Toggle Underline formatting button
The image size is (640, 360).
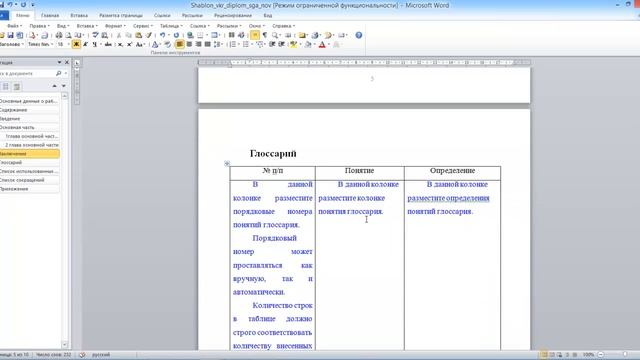pos(95,44)
